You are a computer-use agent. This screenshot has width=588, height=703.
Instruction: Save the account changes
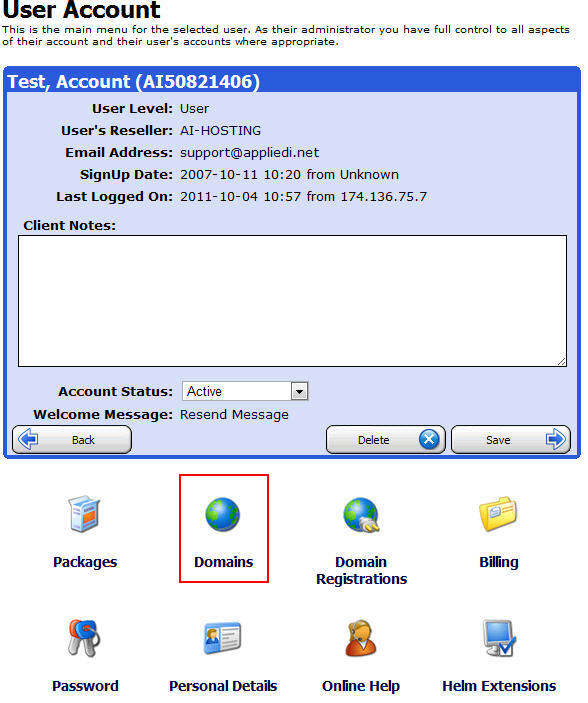tap(510, 440)
